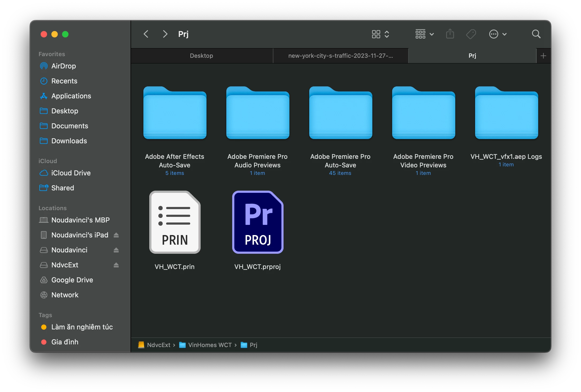
Task: Go back with the left chevron
Action: tap(146, 34)
